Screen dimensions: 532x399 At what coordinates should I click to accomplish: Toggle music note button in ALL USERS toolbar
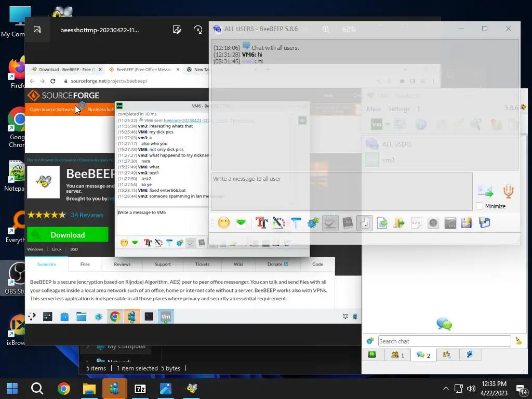pos(365,223)
